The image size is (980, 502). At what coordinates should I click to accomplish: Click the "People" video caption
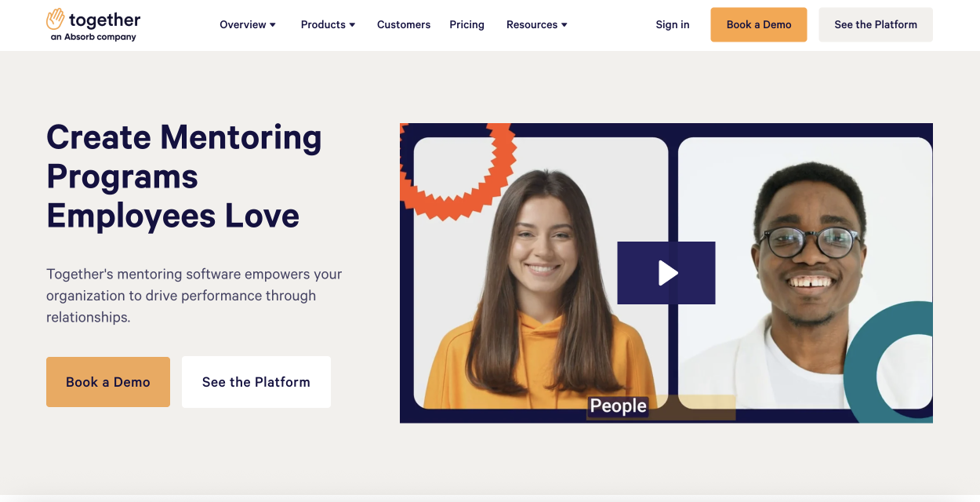coord(619,406)
